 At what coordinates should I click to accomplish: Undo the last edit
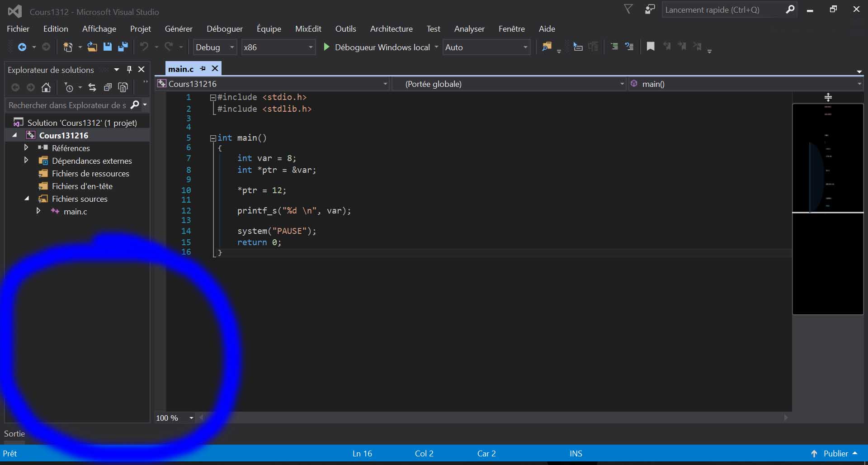[144, 47]
